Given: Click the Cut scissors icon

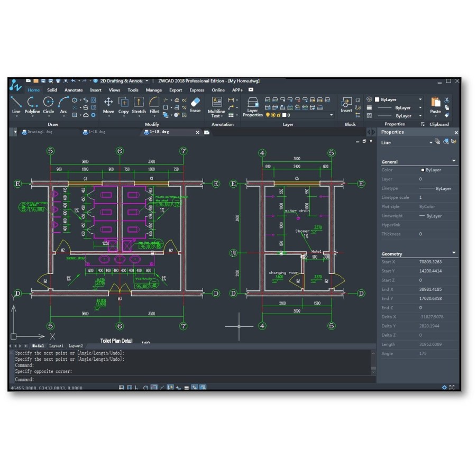Looking at the screenshot, I should click(x=447, y=100).
